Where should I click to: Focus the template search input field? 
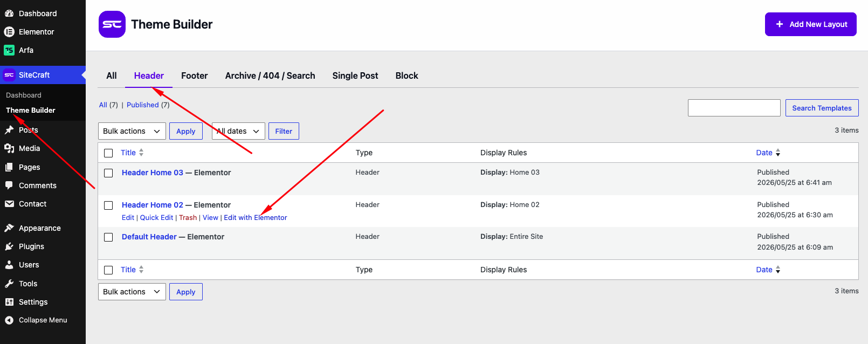(x=734, y=108)
